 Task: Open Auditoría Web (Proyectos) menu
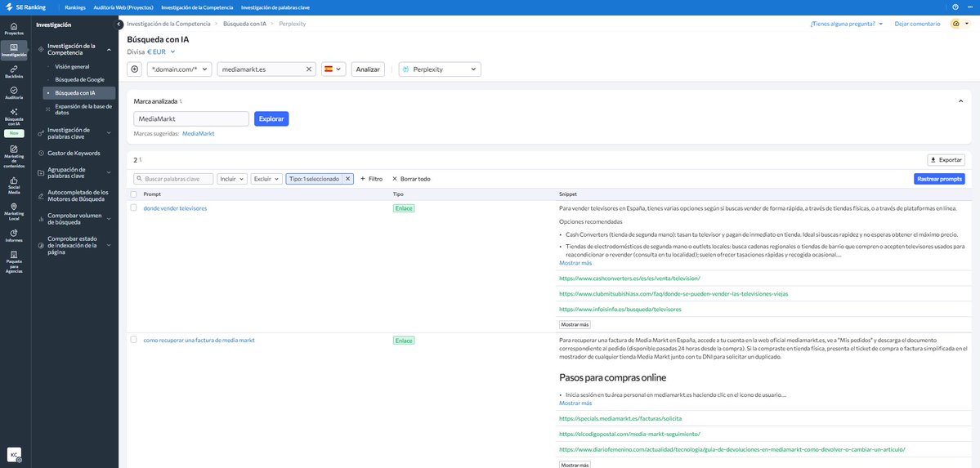point(123,7)
